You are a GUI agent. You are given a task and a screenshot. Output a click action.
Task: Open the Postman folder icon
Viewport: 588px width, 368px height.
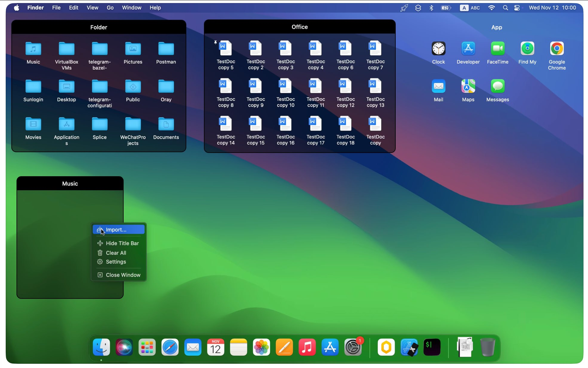[x=166, y=49]
